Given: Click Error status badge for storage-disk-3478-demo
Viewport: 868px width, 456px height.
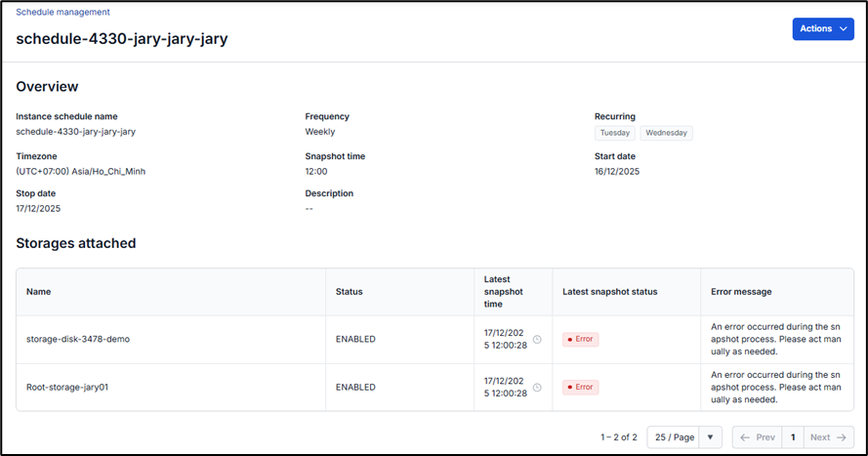Looking at the screenshot, I should (x=580, y=339).
